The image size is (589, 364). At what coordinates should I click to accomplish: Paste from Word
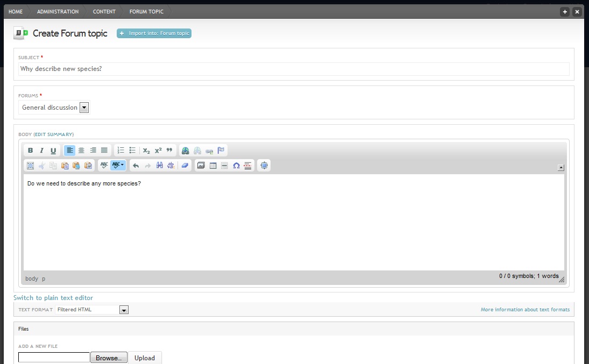[x=88, y=165]
